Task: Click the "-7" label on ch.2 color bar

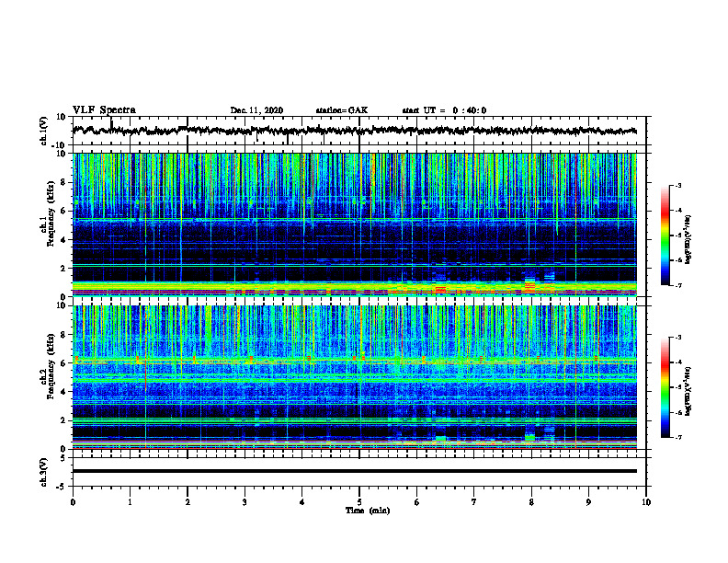Action: point(677,438)
